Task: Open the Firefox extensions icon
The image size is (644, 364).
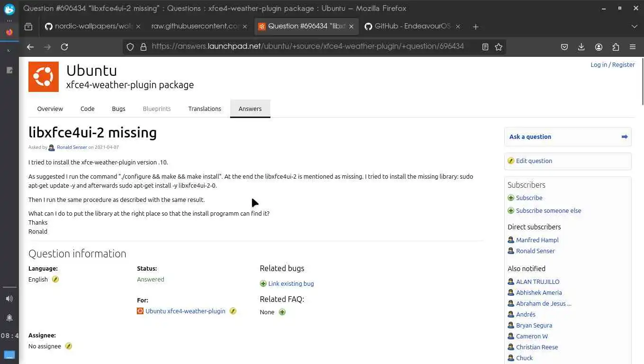Action: coord(616,47)
